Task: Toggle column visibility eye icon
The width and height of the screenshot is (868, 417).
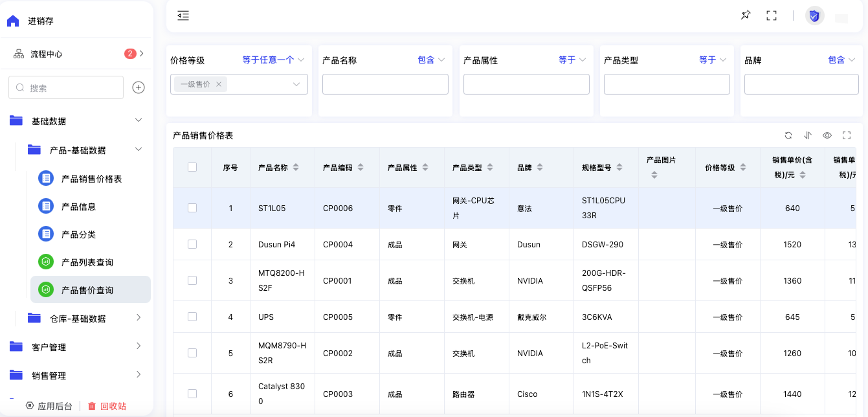Action: [x=827, y=135]
